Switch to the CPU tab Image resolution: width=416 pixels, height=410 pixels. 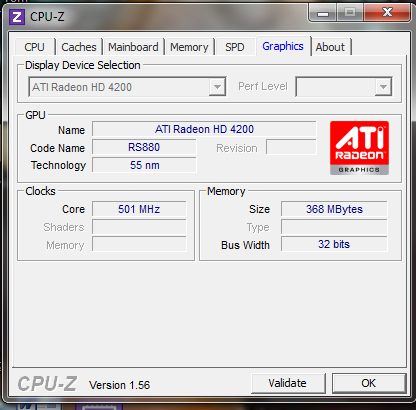34,47
